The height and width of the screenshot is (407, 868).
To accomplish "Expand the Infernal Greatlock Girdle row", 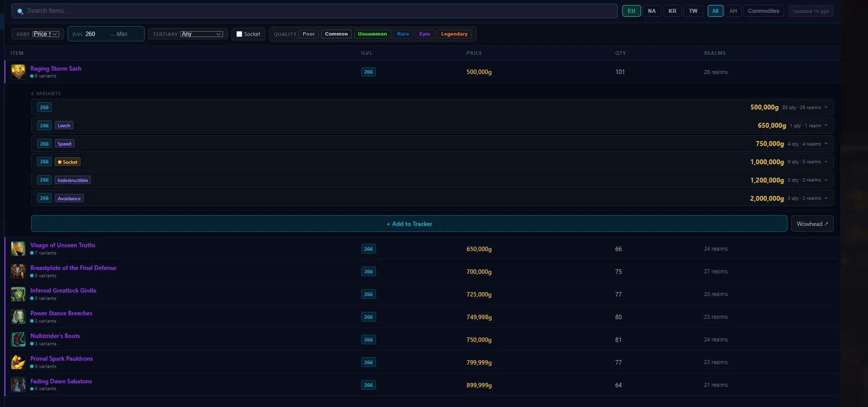I will [422, 294].
